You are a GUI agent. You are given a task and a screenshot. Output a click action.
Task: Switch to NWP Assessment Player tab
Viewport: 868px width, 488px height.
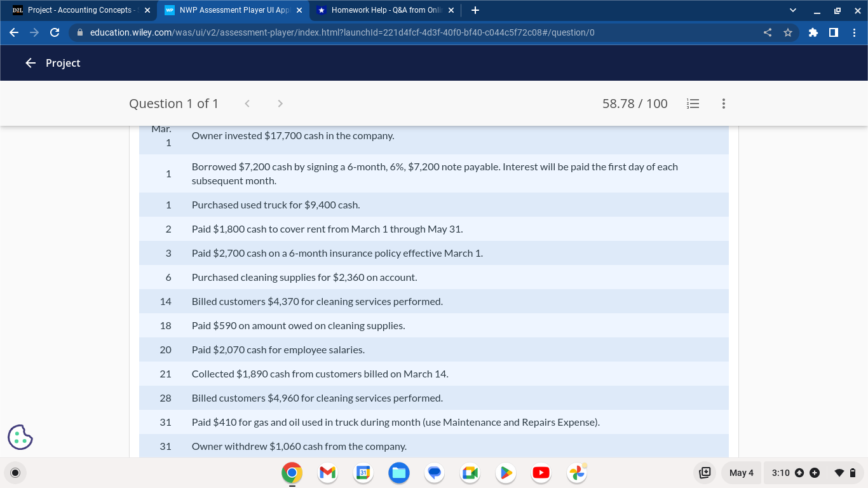[233, 10]
